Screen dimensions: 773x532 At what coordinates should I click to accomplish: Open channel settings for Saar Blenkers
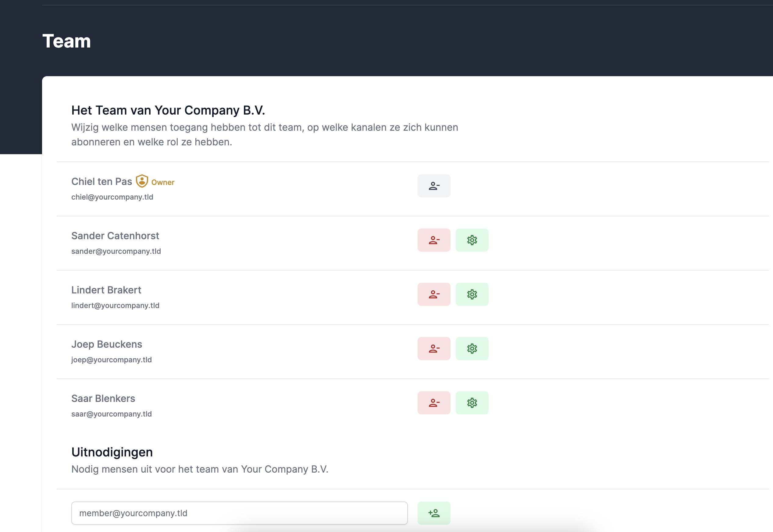(472, 403)
